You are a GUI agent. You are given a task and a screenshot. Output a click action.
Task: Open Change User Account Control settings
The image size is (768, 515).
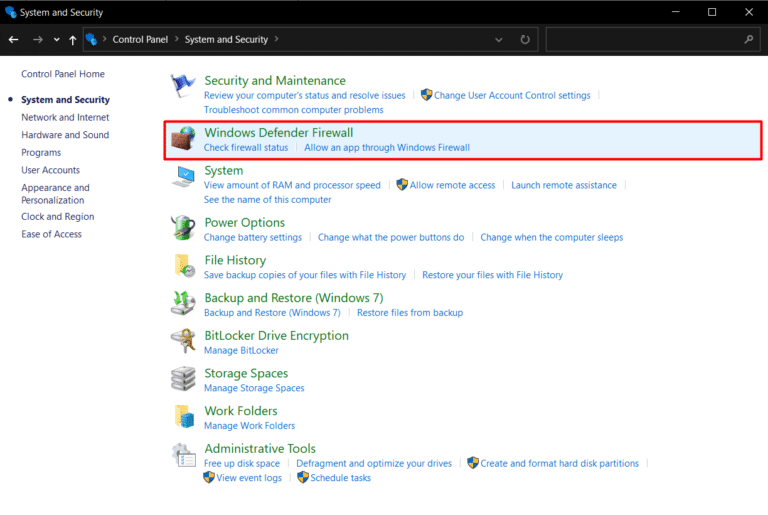point(512,96)
